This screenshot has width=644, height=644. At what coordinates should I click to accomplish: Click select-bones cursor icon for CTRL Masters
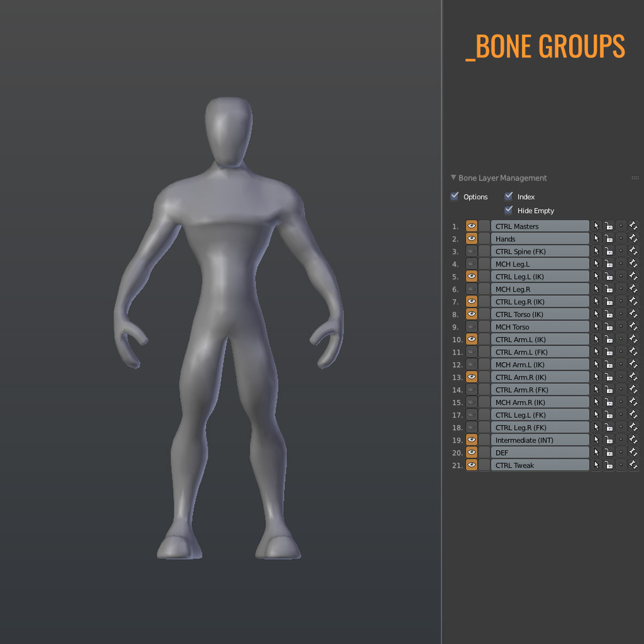[x=597, y=226]
